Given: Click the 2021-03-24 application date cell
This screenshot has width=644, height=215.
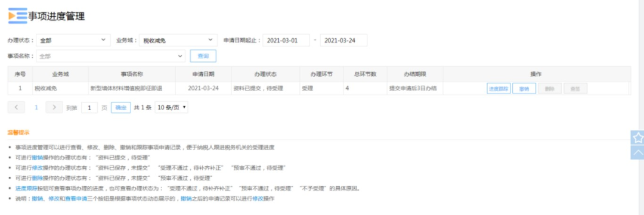Looking at the screenshot, I should pyautogui.click(x=203, y=88).
